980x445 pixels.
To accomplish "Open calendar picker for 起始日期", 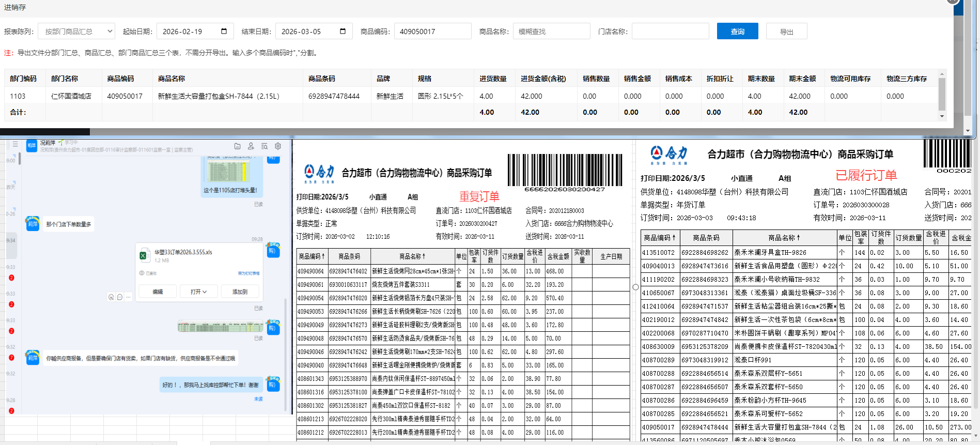I will click(x=224, y=32).
